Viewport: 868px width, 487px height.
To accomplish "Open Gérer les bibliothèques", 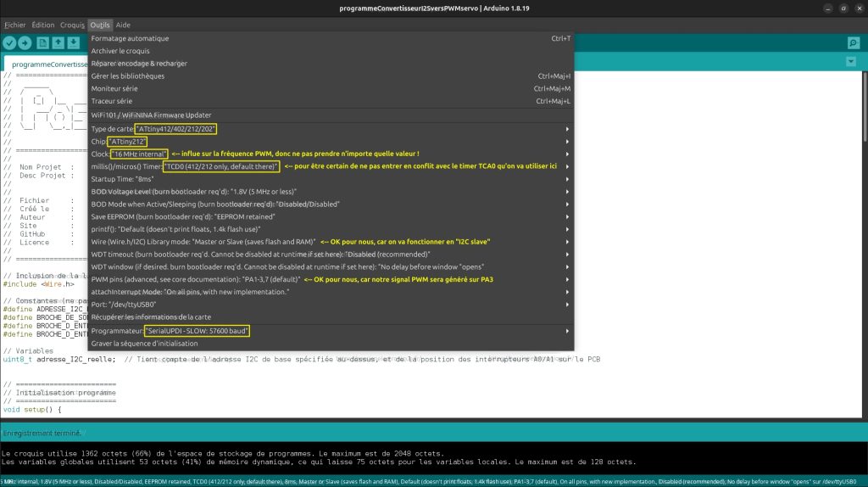I will (331, 76).
